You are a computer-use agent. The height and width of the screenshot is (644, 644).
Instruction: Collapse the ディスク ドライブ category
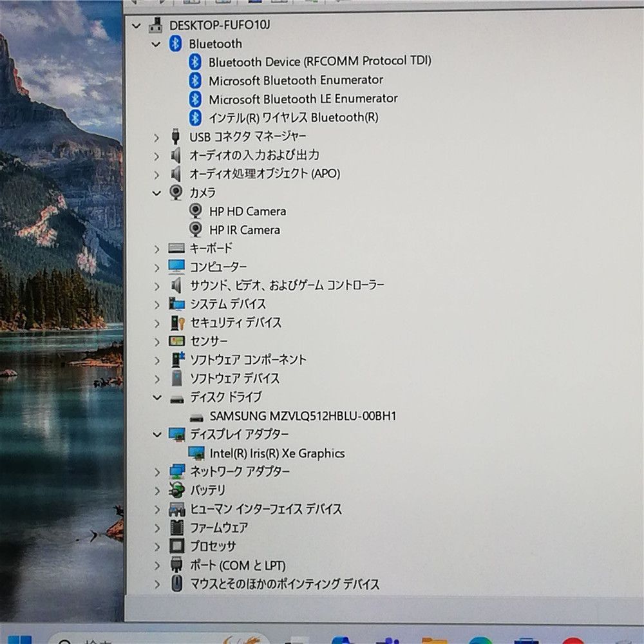[x=156, y=397]
